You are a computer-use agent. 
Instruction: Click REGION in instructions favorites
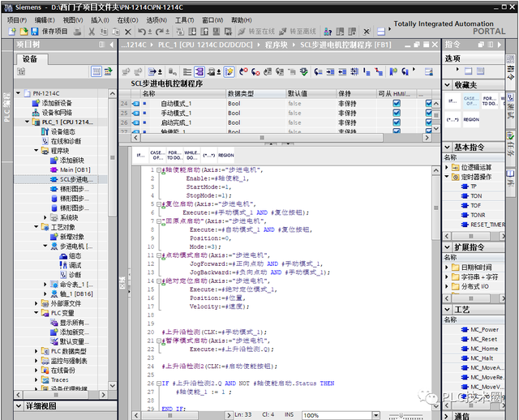[471, 119]
